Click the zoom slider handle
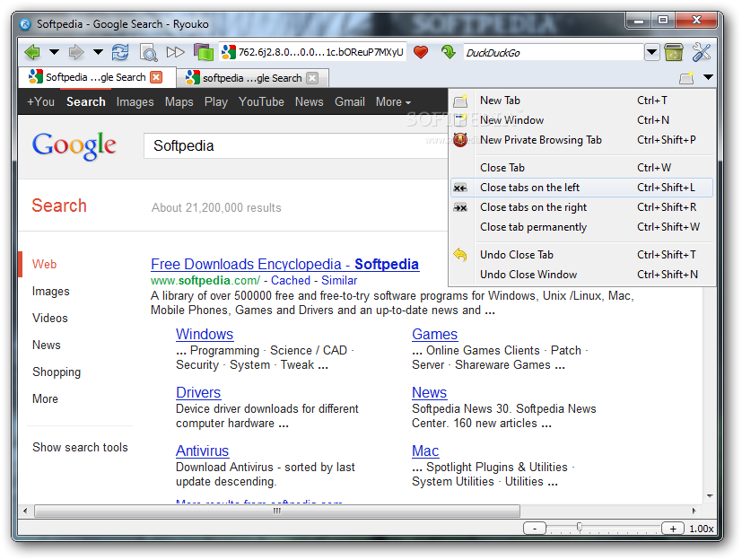This screenshot has height=560, width=742. [x=580, y=528]
